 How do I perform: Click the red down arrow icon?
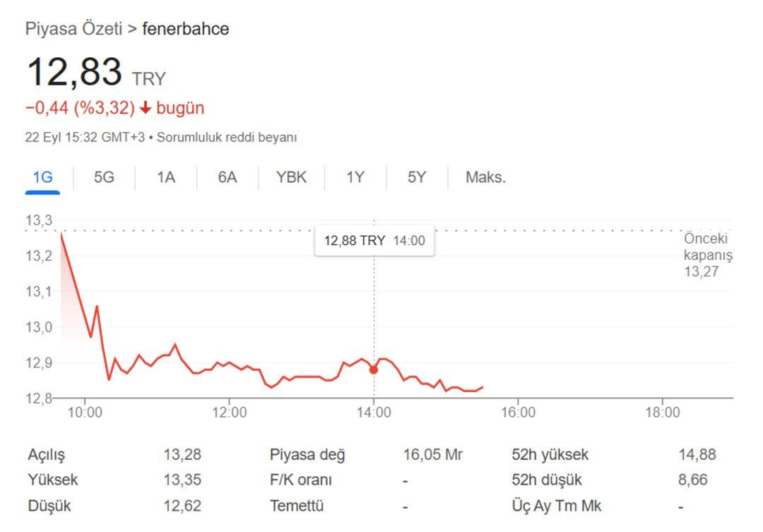[146, 107]
